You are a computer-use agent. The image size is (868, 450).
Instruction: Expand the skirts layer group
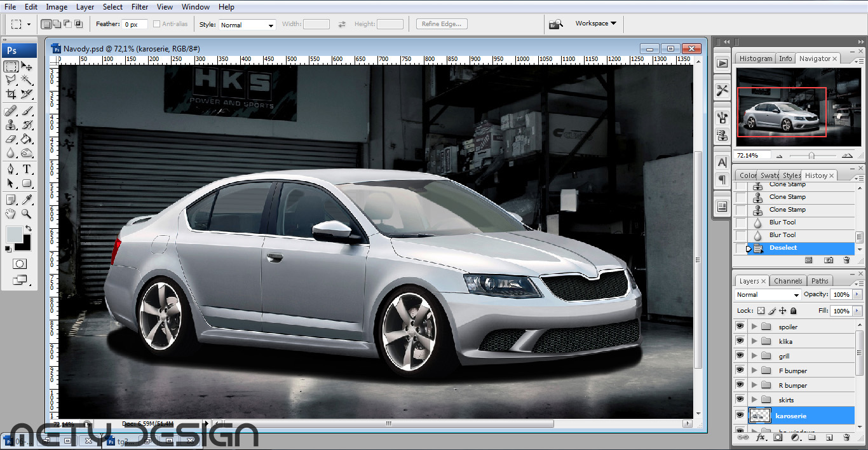pos(754,400)
